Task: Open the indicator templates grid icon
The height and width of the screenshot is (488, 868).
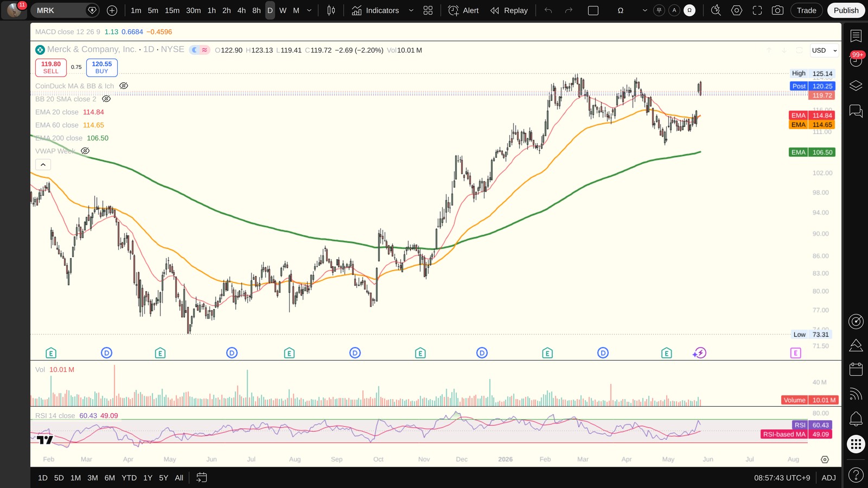Action: click(x=428, y=10)
